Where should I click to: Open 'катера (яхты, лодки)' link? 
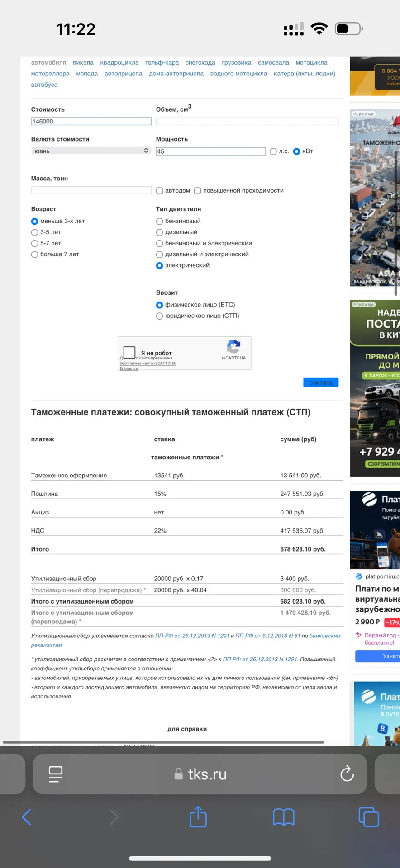tap(305, 74)
